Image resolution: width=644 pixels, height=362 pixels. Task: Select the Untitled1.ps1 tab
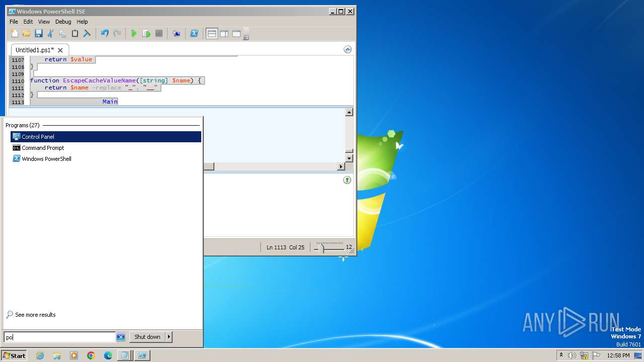[34, 50]
